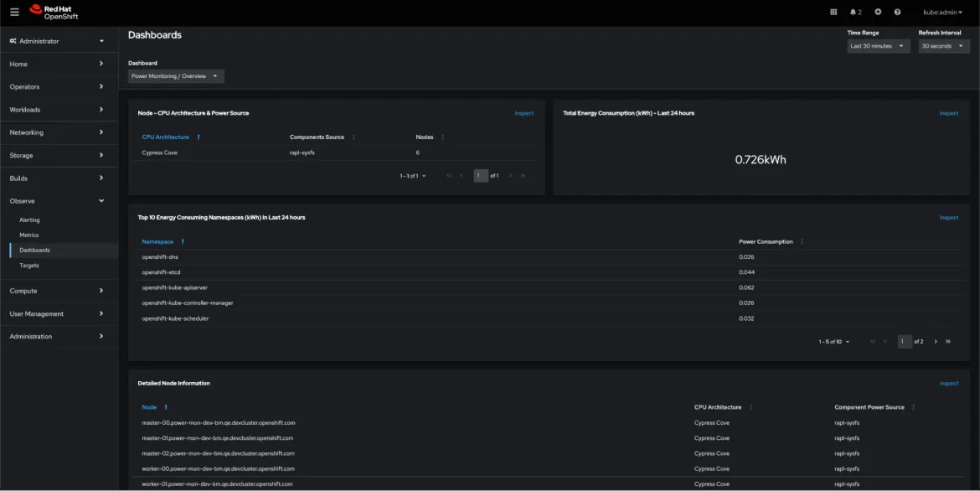This screenshot has width=980, height=491.
Task: Open the Time Range dropdown
Action: click(878, 46)
